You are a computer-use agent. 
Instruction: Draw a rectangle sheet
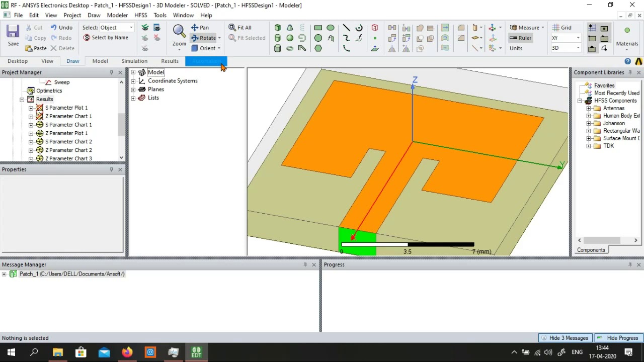click(318, 28)
